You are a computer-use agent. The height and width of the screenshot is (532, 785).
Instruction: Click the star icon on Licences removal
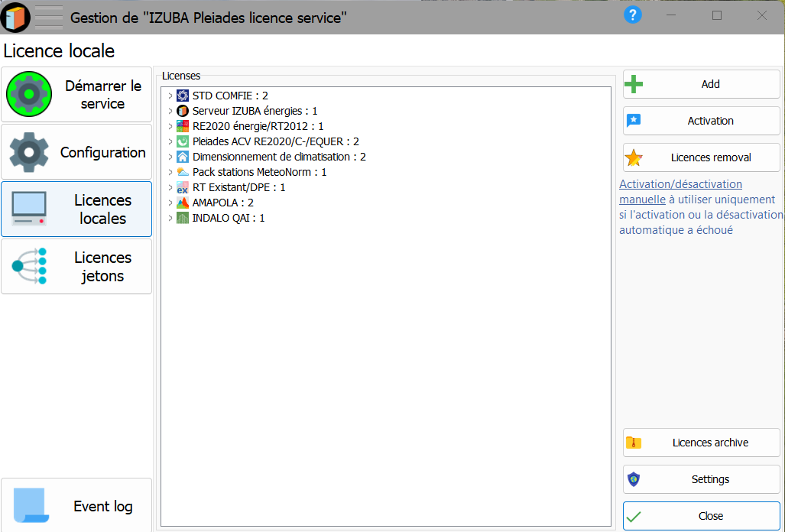pos(634,157)
